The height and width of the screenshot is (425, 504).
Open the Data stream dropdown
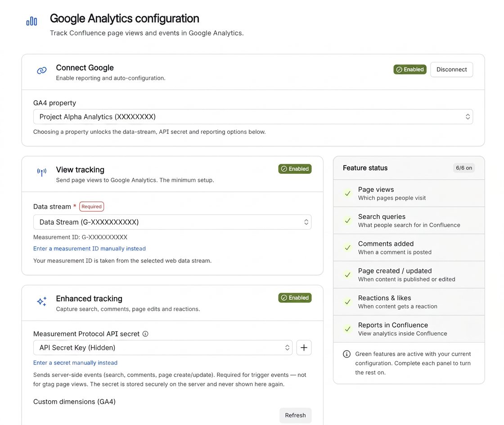pyautogui.click(x=172, y=222)
